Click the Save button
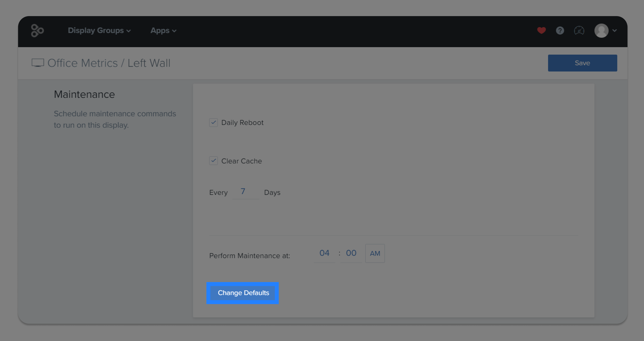 pyautogui.click(x=582, y=63)
